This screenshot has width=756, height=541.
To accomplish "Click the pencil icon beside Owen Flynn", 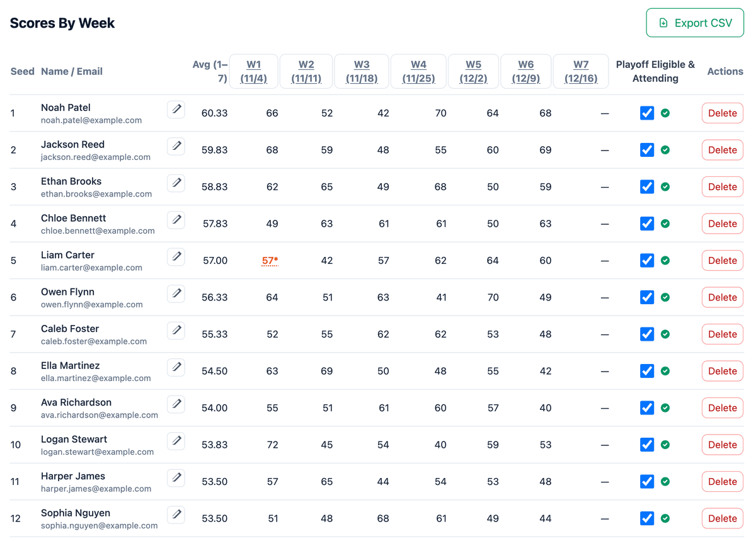I will point(176,293).
